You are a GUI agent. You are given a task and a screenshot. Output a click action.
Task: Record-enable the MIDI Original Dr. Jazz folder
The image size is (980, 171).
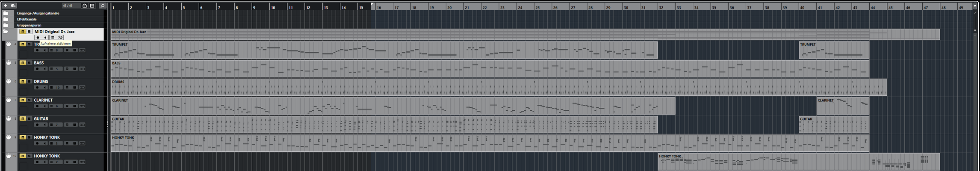(38, 38)
